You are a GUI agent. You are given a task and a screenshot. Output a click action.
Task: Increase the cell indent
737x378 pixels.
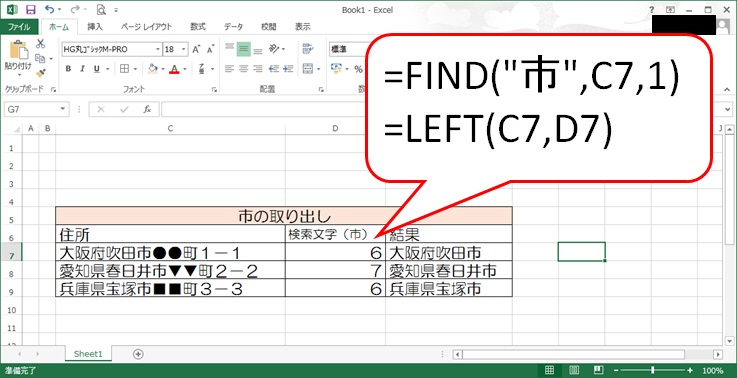point(289,69)
